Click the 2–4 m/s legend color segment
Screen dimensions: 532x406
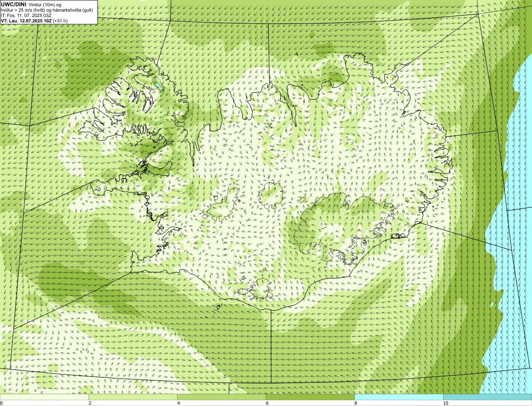[x=133, y=397]
